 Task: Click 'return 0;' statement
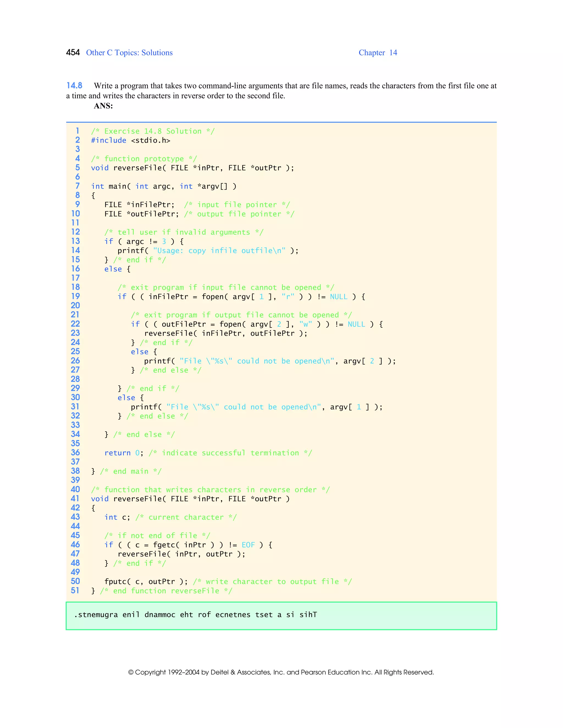[124, 453]
